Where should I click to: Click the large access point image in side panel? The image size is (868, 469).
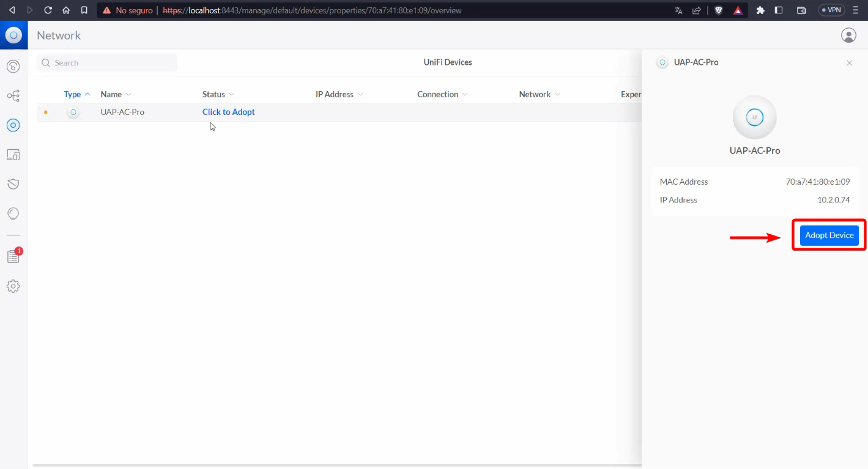[755, 117]
